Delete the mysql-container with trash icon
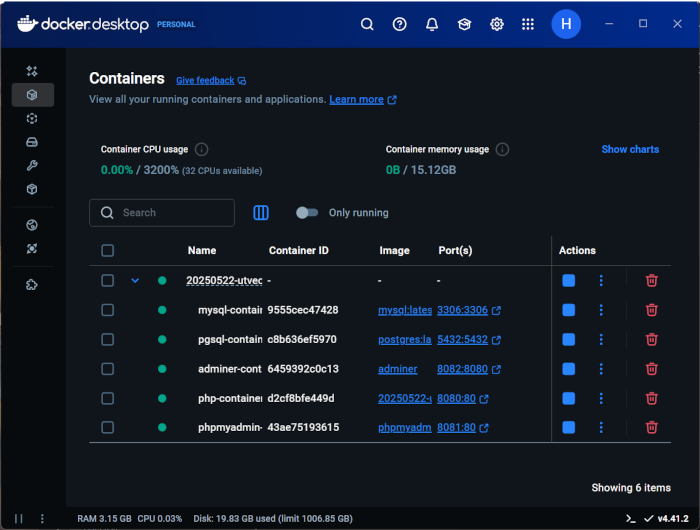The width and height of the screenshot is (700, 530). click(x=651, y=310)
